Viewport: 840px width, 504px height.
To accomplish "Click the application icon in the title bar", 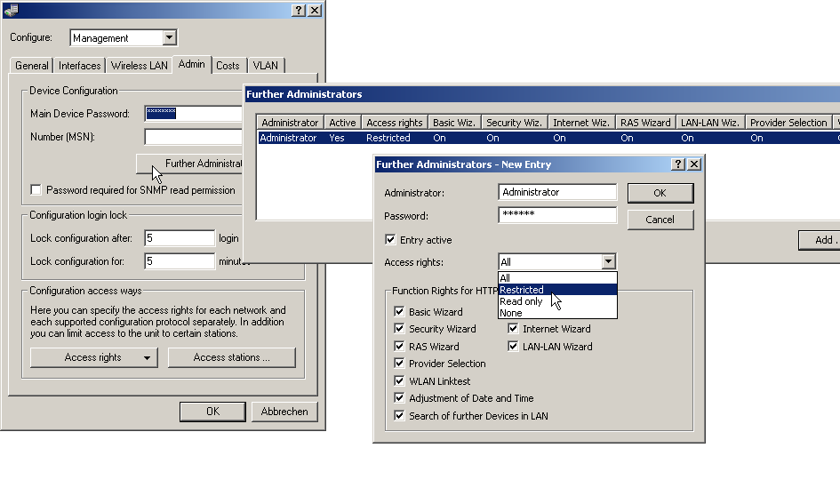I will pyautogui.click(x=11, y=10).
